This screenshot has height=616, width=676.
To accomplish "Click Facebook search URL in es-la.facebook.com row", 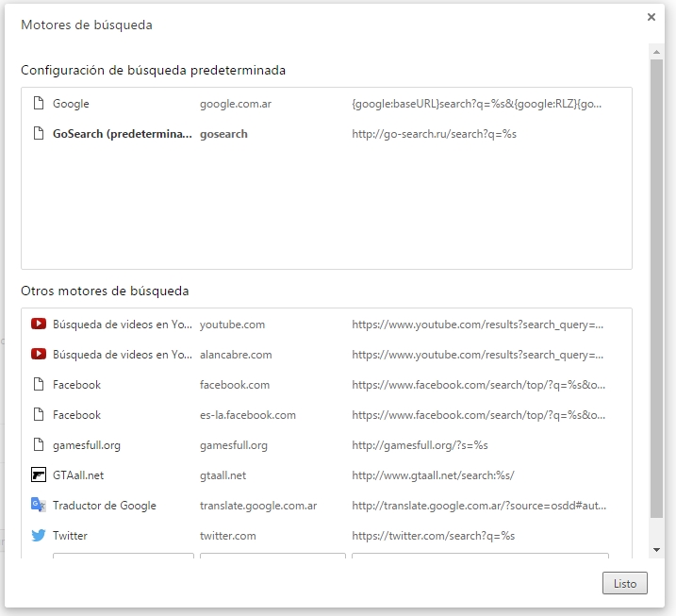I will 479,415.
